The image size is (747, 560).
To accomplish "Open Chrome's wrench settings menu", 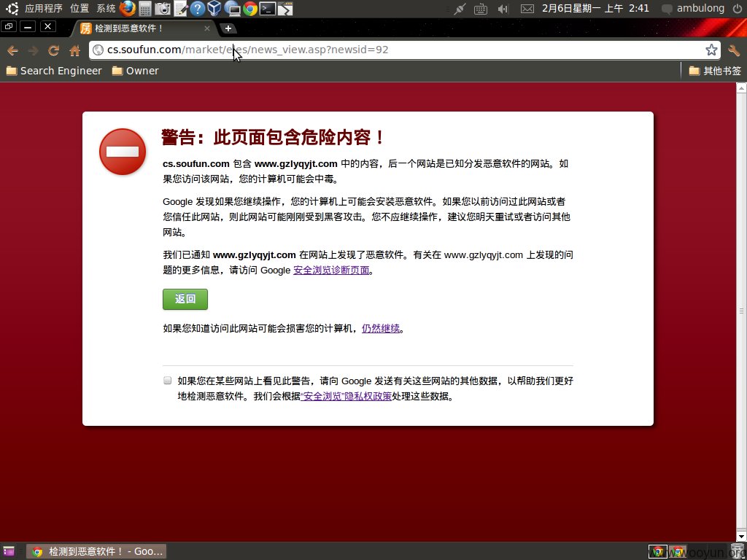I will [734, 50].
